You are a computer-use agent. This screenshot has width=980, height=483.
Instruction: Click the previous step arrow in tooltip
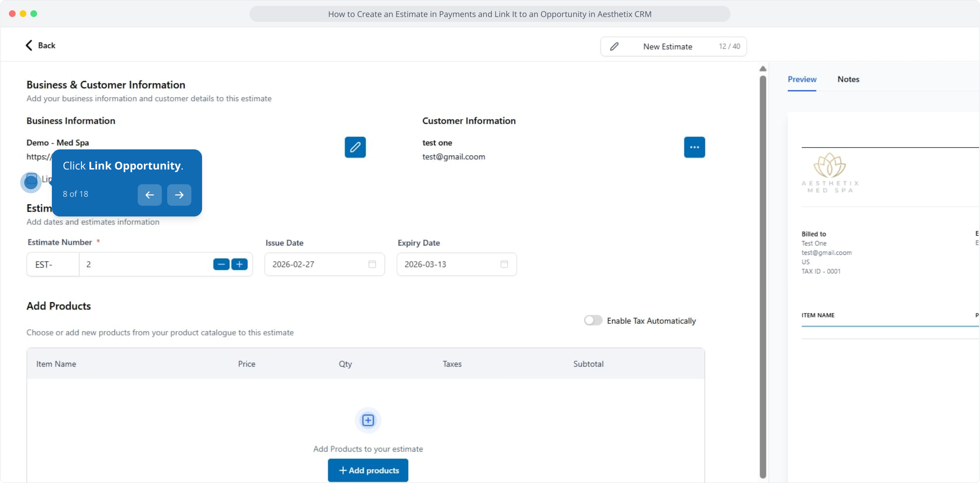tap(149, 195)
